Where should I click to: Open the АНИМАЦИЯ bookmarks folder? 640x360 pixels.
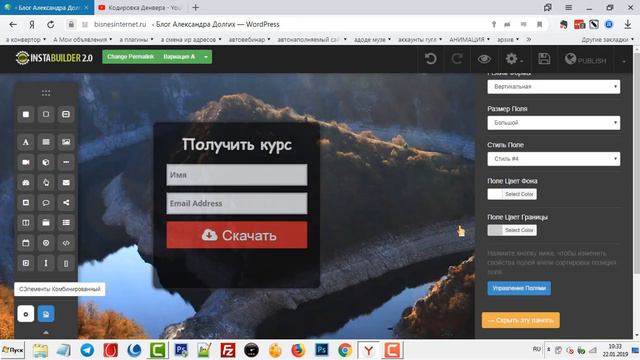469,40
